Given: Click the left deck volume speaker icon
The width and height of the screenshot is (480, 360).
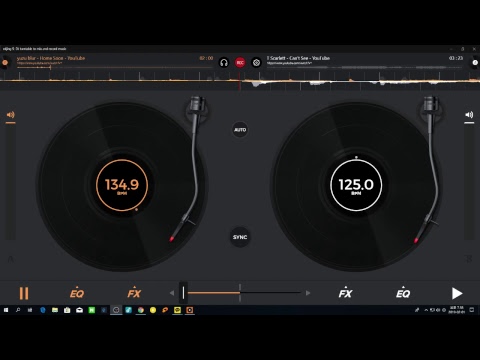Looking at the screenshot, I should point(10,115).
